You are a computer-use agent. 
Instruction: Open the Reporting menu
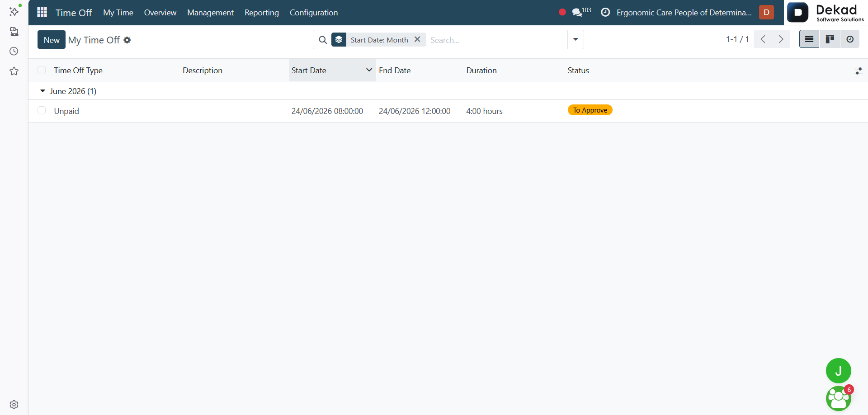tap(262, 12)
